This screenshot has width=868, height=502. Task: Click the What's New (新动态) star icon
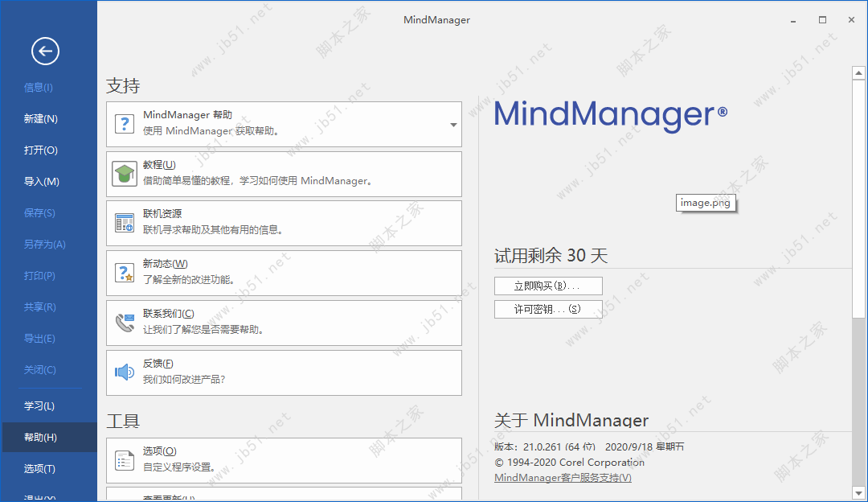point(125,273)
